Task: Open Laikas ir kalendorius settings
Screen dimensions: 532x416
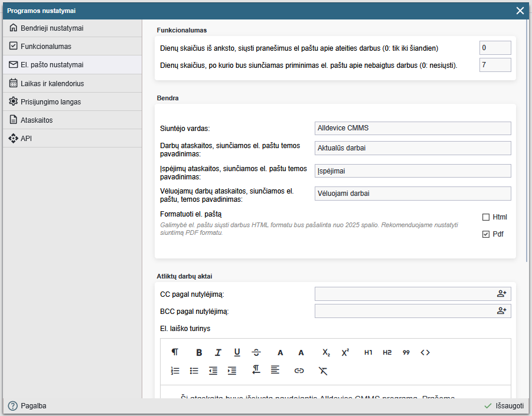Action: [x=72, y=83]
